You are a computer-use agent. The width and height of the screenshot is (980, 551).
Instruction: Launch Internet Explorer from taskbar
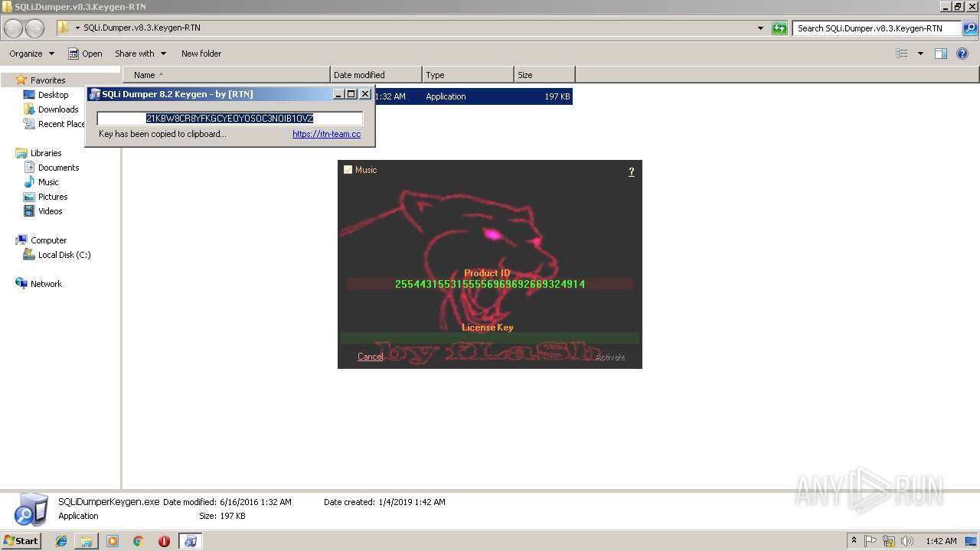click(61, 541)
